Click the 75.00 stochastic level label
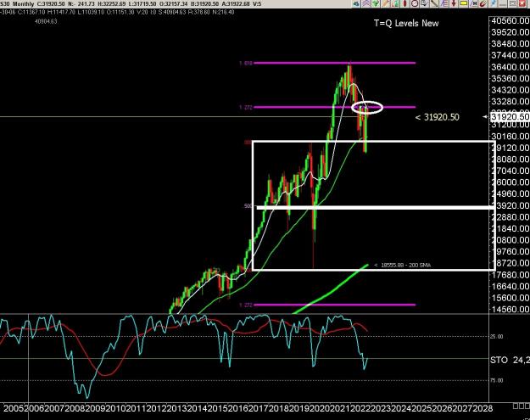 497,380
